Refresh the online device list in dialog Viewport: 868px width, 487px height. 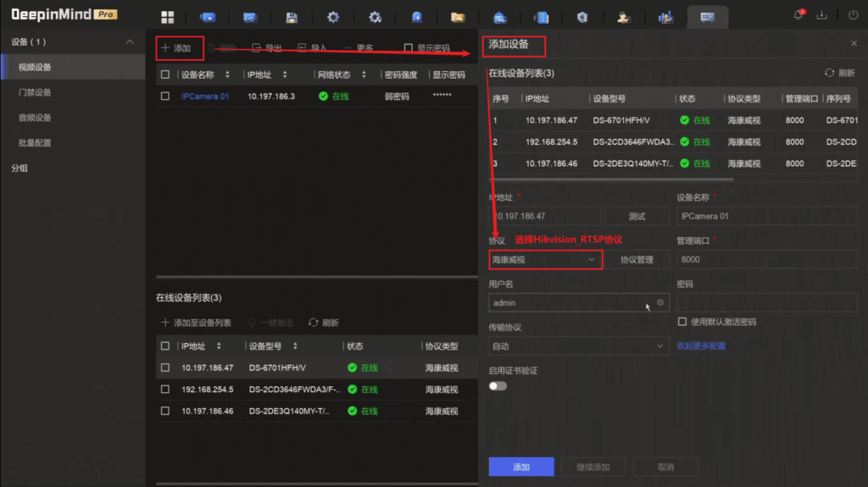click(839, 74)
